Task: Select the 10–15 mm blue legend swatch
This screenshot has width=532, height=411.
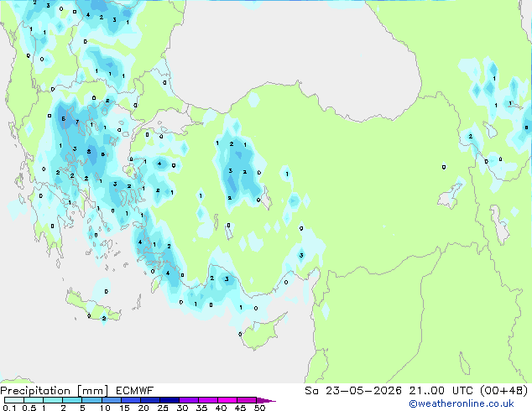Action: (111, 400)
